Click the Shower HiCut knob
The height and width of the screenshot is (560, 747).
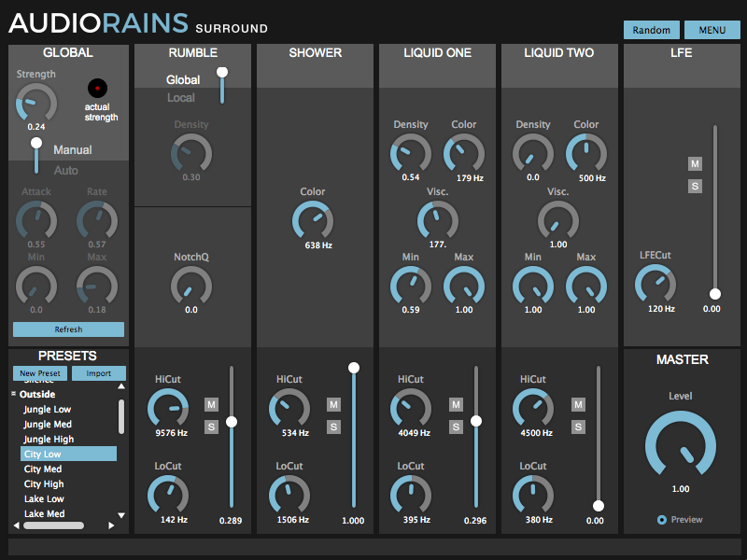point(289,409)
